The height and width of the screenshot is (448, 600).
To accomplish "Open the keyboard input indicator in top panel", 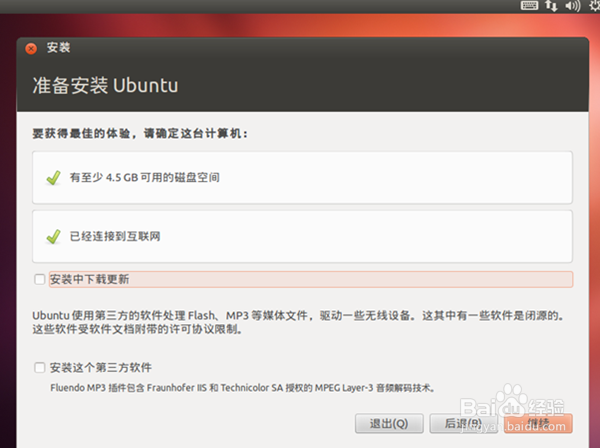I will pos(530,5).
